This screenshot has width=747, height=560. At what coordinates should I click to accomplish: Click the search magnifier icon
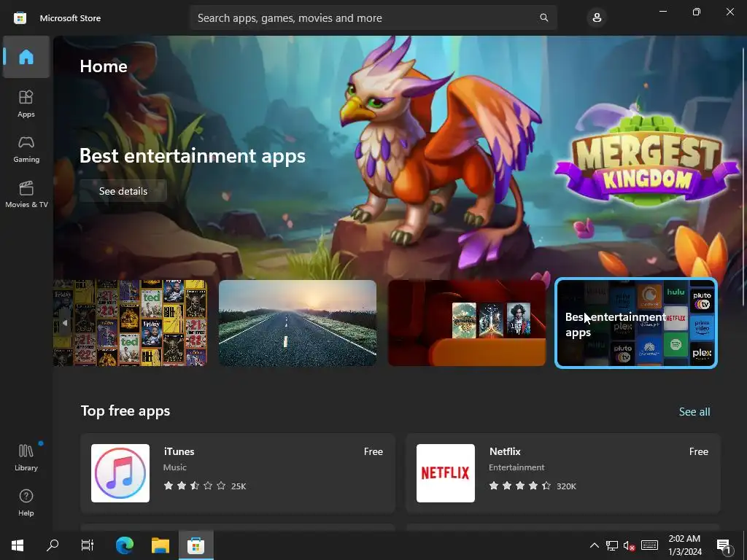(544, 17)
